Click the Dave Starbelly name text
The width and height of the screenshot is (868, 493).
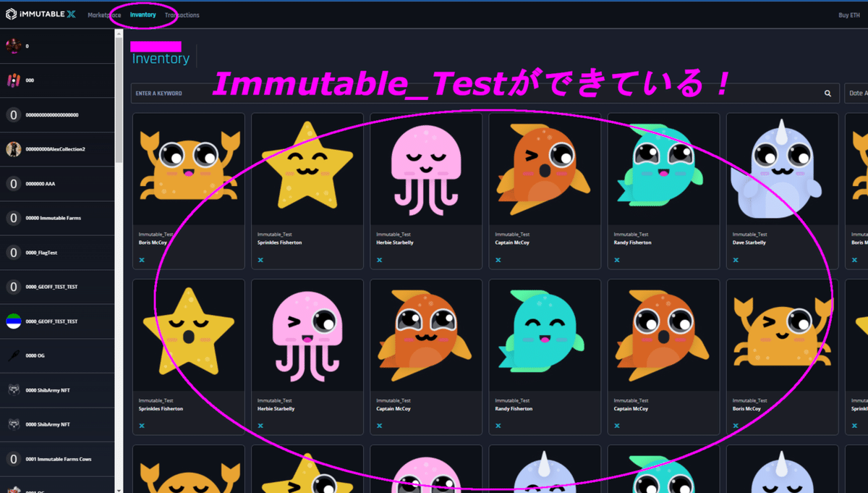point(749,243)
